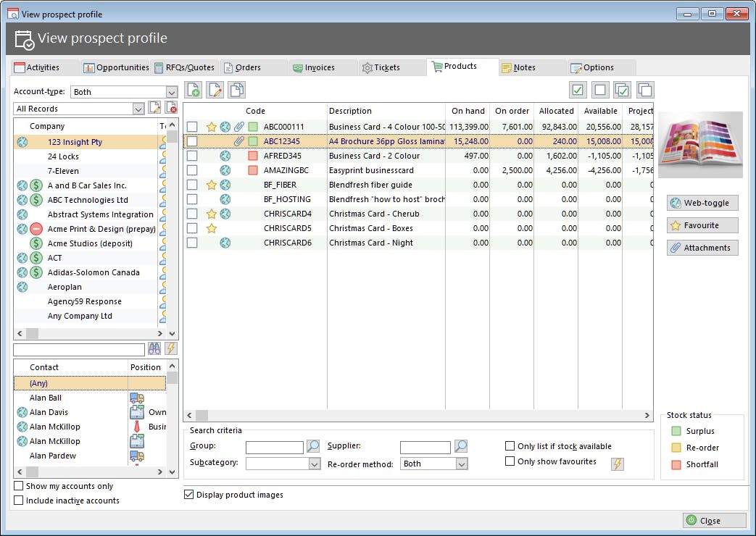
Task: Click the red stop icon beside Acme Print & Design
Action: [36, 229]
